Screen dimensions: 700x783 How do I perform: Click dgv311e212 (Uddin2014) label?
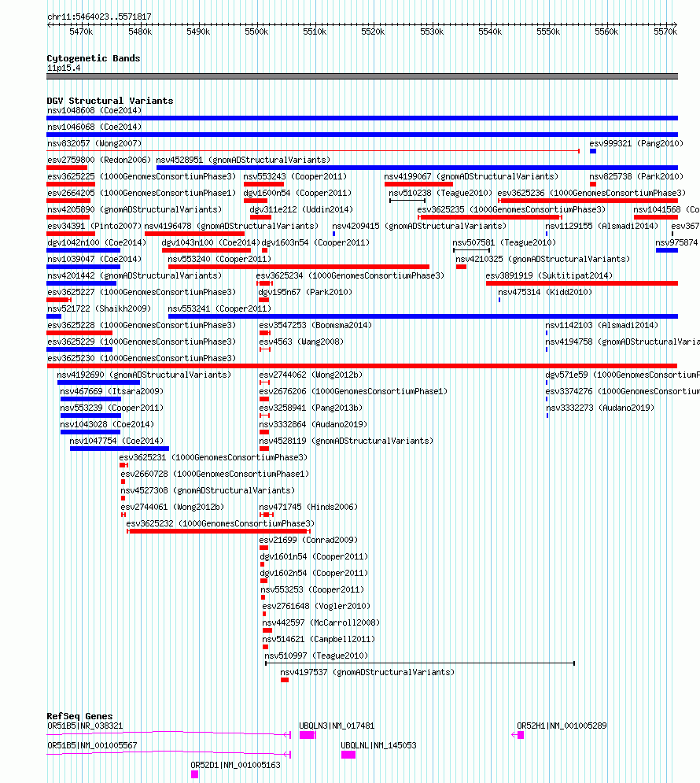[301, 209]
